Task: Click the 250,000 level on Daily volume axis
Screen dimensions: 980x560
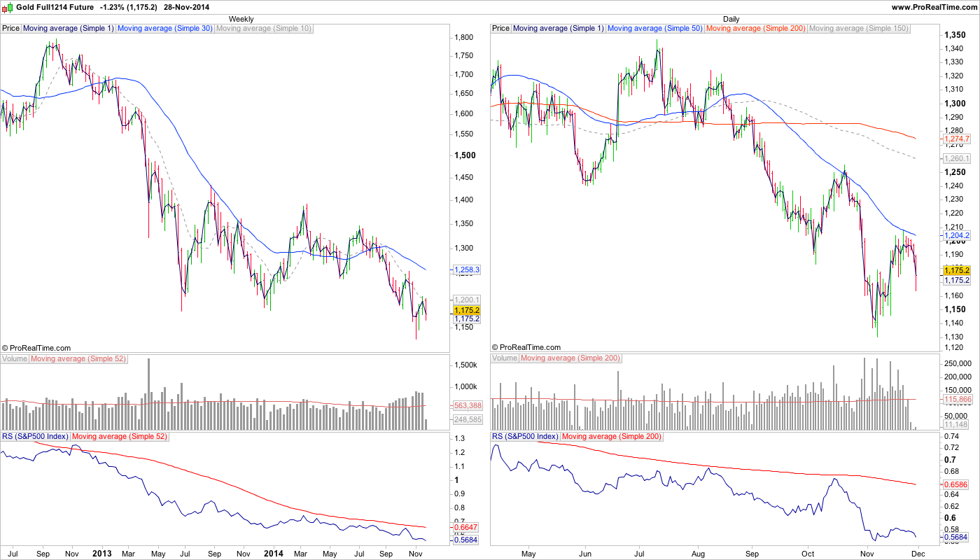Action: click(x=958, y=364)
